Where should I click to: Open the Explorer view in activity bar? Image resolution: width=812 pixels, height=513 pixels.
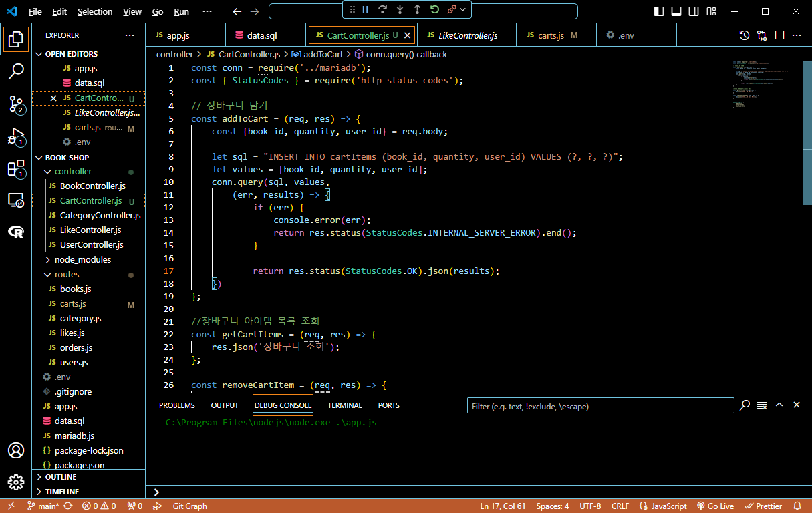click(x=16, y=39)
